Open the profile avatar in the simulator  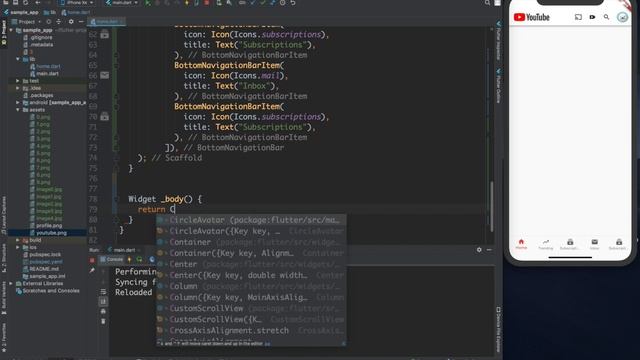pyautogui.click(x=622, y=17)
